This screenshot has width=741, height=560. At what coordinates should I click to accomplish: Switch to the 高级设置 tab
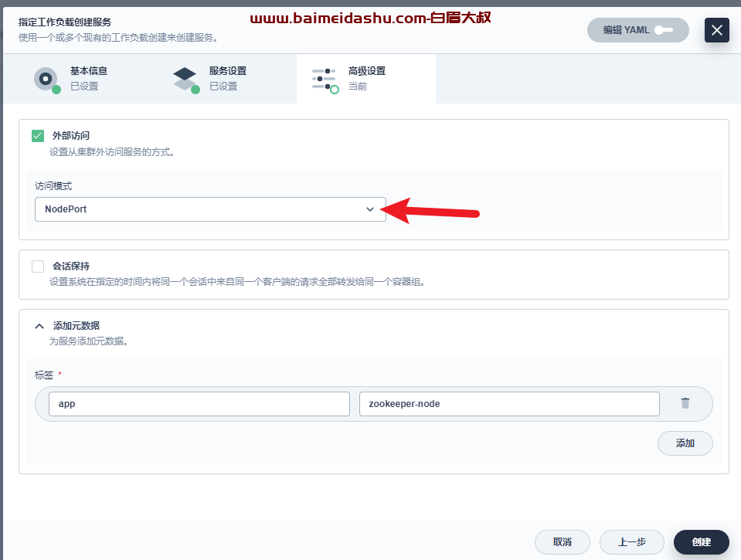(366, 79)
